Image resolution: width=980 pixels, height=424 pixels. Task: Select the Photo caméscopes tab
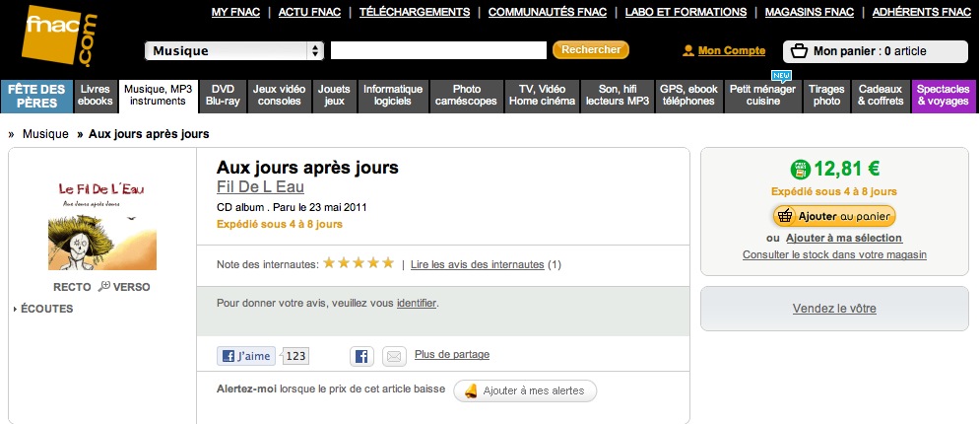tap(466, 97)
